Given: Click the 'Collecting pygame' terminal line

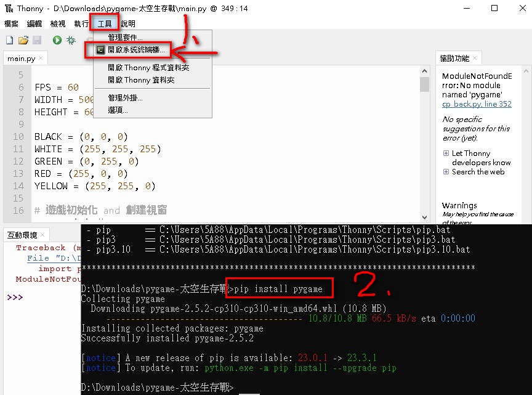Looking at the screenshot, I should 123,299.
